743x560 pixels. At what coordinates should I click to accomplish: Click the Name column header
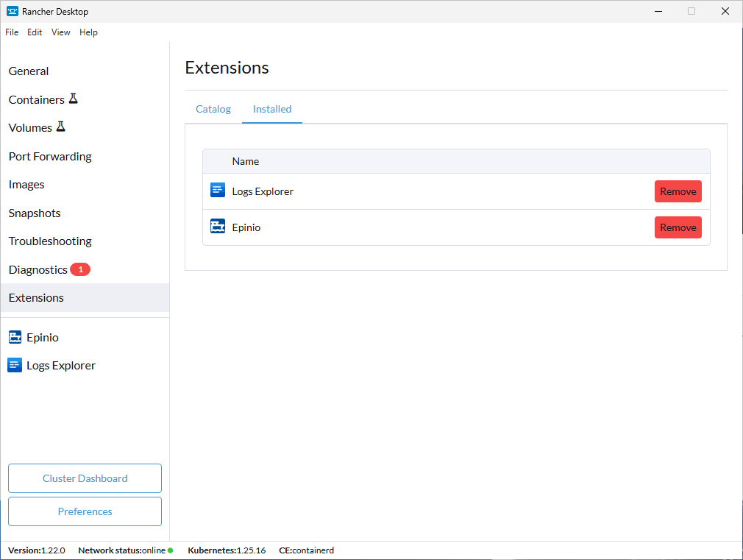(246, 161)
